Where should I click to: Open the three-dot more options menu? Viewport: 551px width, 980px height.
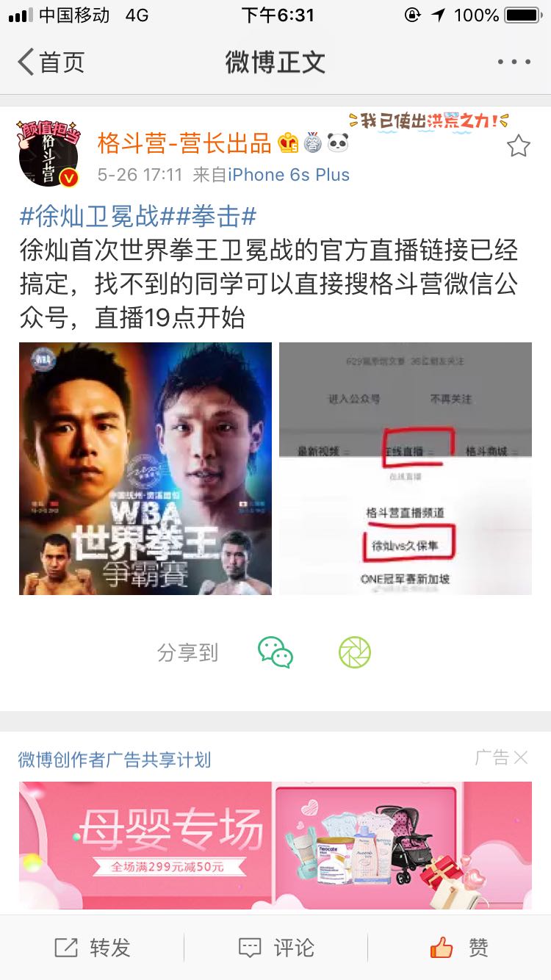tap(514, 62)
